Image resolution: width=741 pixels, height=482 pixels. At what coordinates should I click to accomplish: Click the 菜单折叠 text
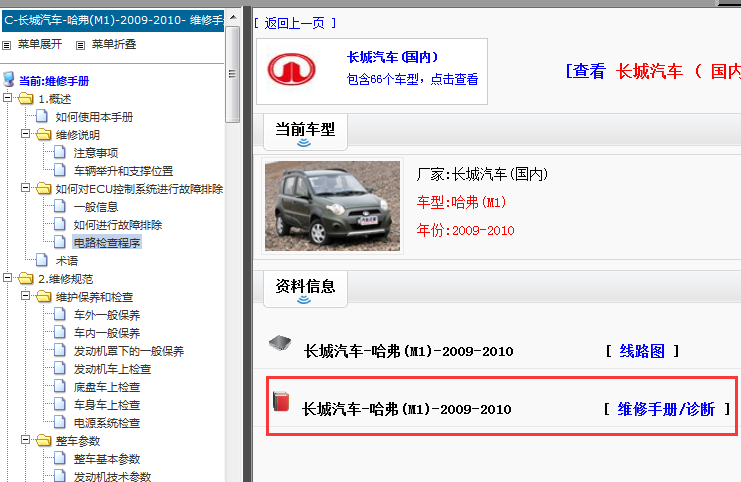(x=114, y=44)
